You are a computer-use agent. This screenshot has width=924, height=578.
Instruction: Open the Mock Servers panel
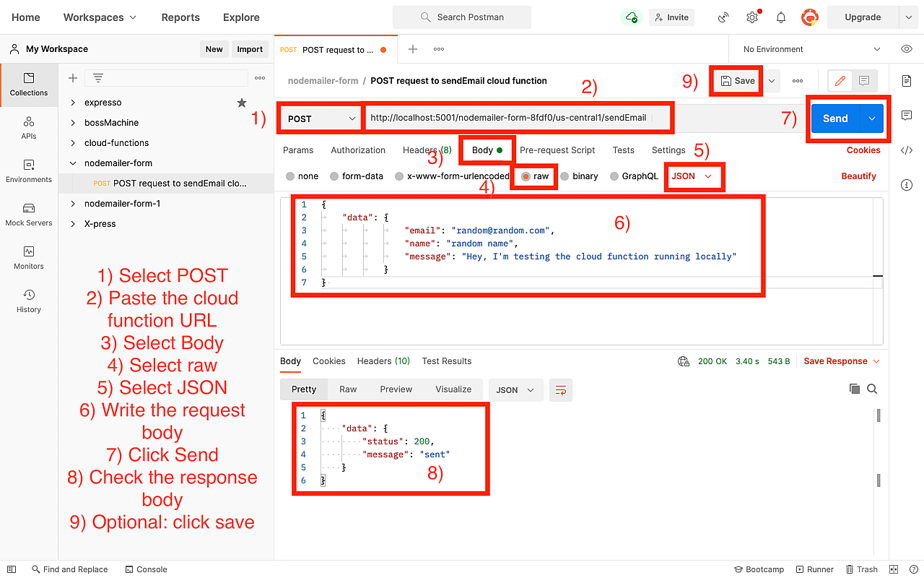coord(28,215)
